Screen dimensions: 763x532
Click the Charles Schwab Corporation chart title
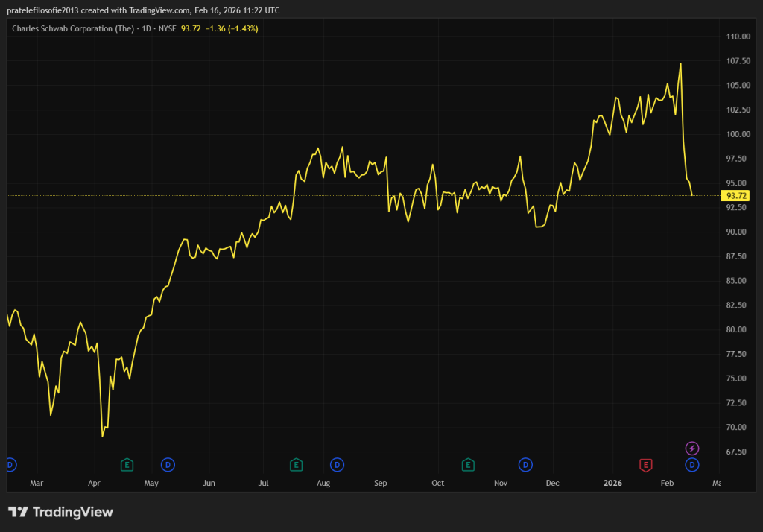(72, 28)
